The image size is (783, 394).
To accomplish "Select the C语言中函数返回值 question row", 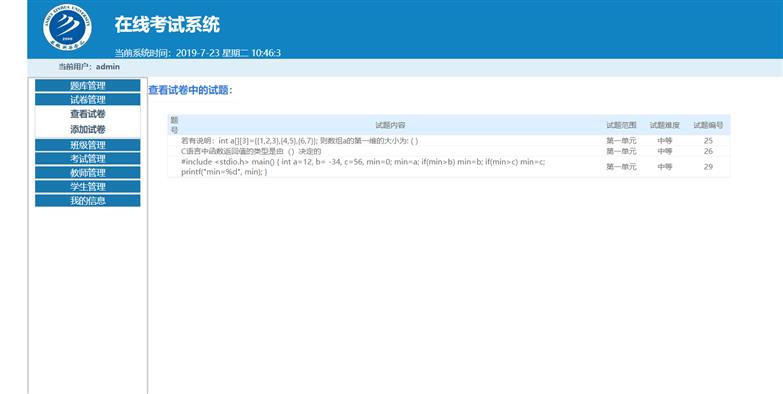I will click(448, 151).
